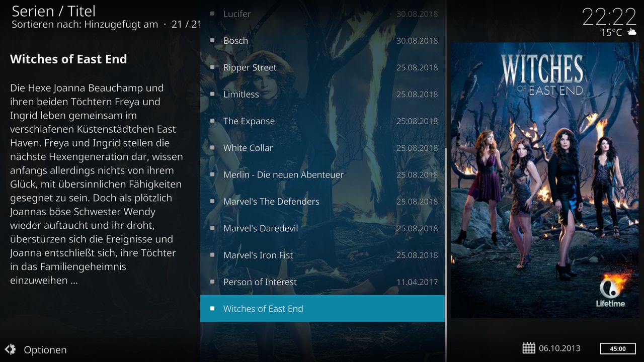644x362 pixels.
Task: Select the Lucifer series entry
Action: tap(323, 14)
